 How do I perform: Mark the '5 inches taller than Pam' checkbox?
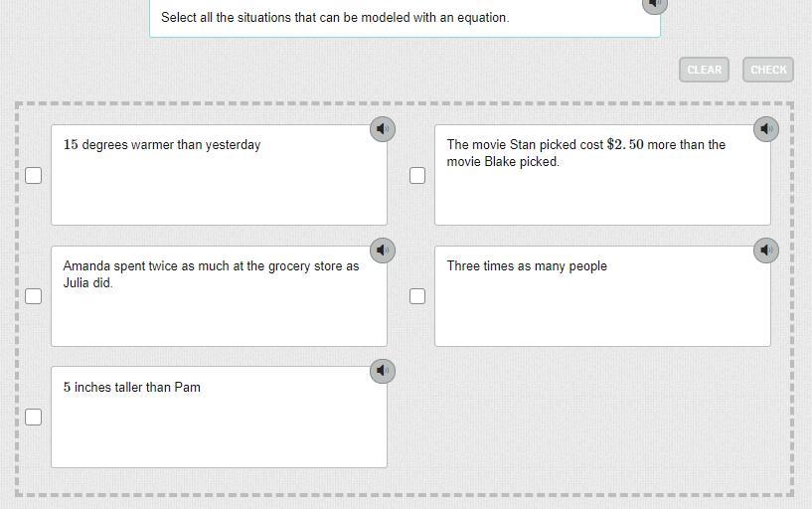click(34, 418)
